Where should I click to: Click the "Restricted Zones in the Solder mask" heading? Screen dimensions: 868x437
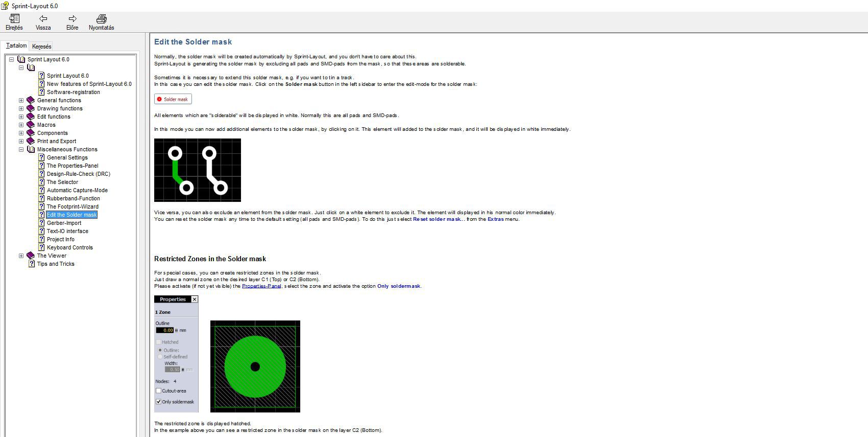210,259
